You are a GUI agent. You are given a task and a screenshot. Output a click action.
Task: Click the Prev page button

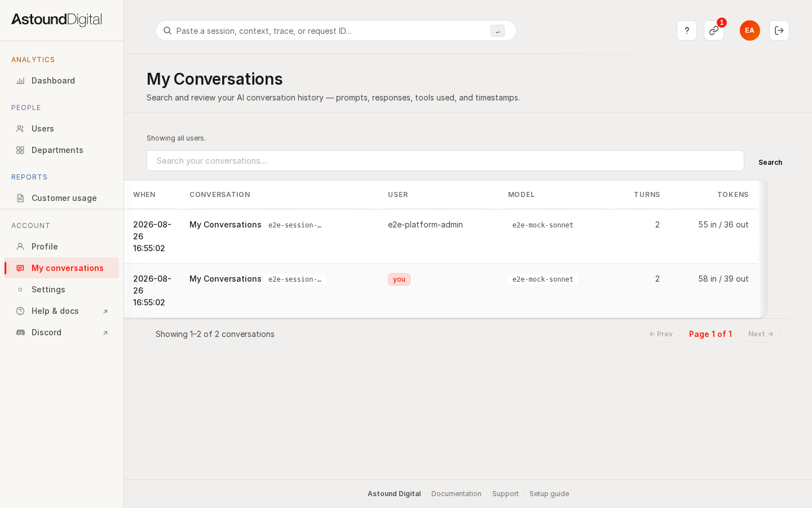click(x=661, y=334)
